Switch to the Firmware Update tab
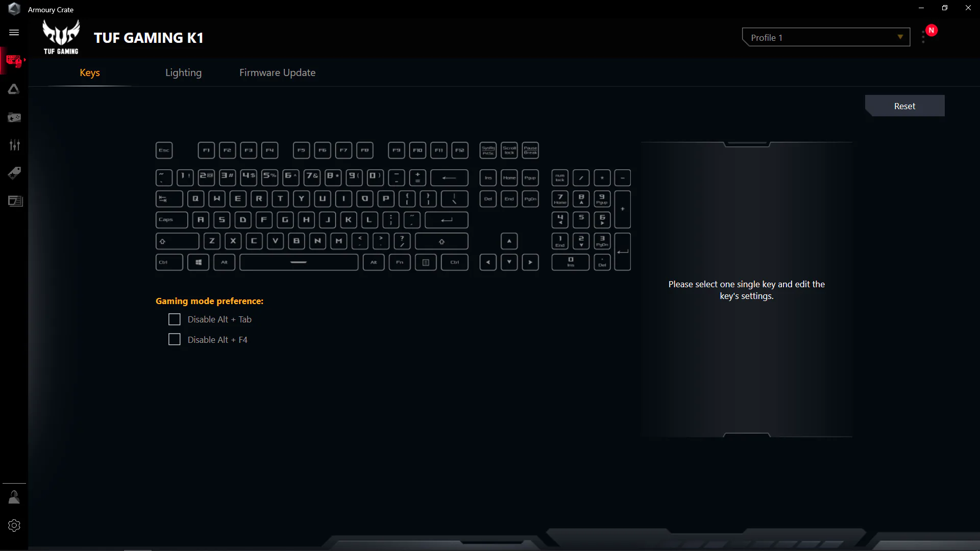 coord(277,72)
